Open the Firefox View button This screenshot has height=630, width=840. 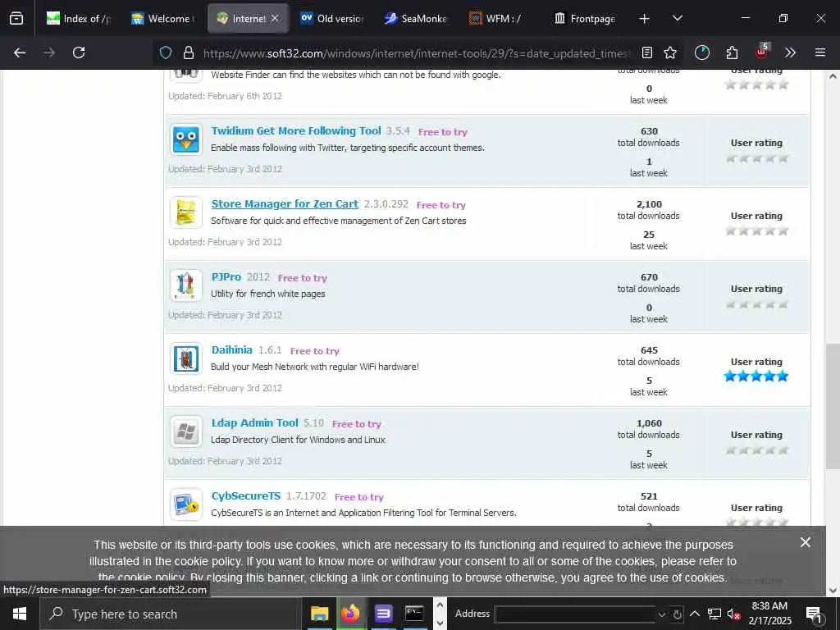pyautogui.click(x=16, y=19)
